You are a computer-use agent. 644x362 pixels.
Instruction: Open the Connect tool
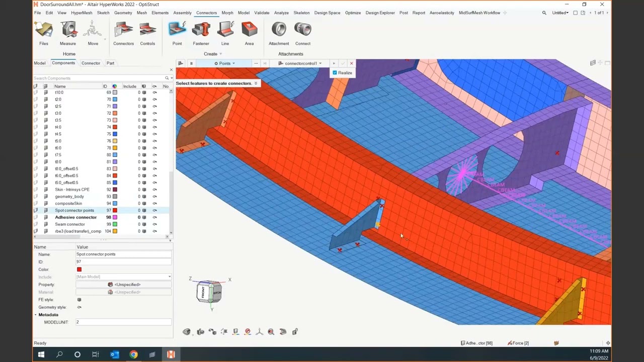(303, 34)
